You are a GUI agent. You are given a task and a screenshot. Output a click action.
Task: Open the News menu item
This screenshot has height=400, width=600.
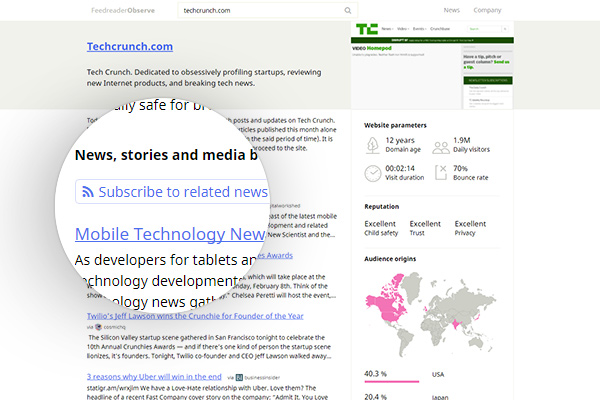point(452,10)
